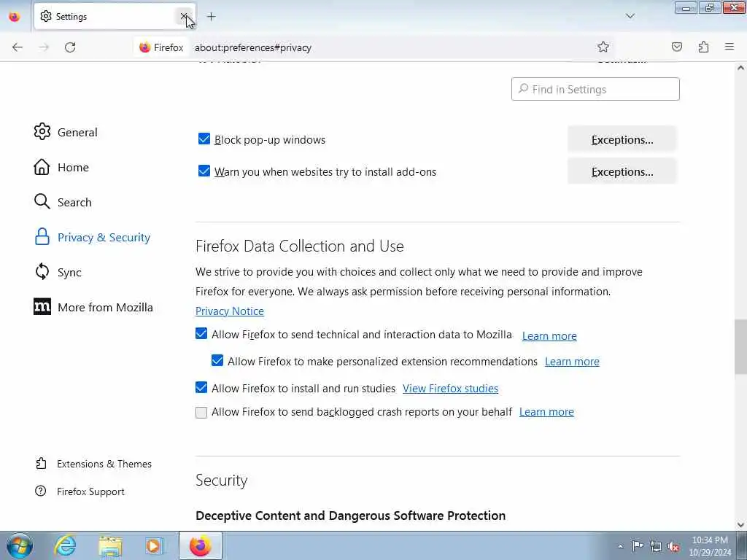Screen dimensions: 747x560
Task: Open Search settings category
Action: click(63, 202)
